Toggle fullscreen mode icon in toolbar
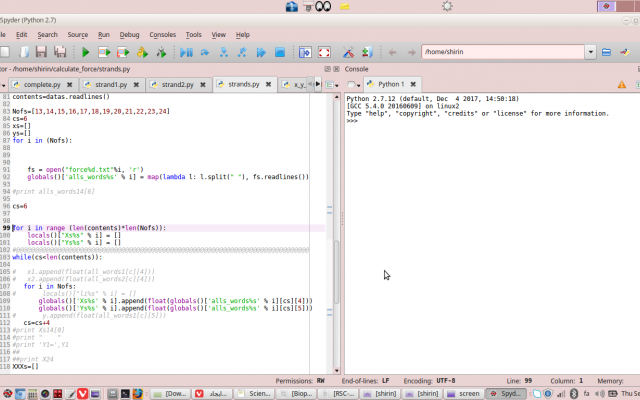This screenshot has width=640, height=400. (324, 52)
